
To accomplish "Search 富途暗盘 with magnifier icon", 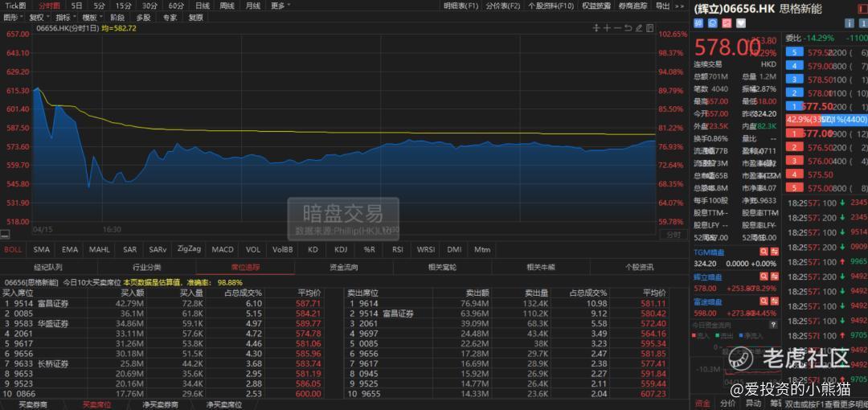I will pyautogui.click(x=764, y=301).
